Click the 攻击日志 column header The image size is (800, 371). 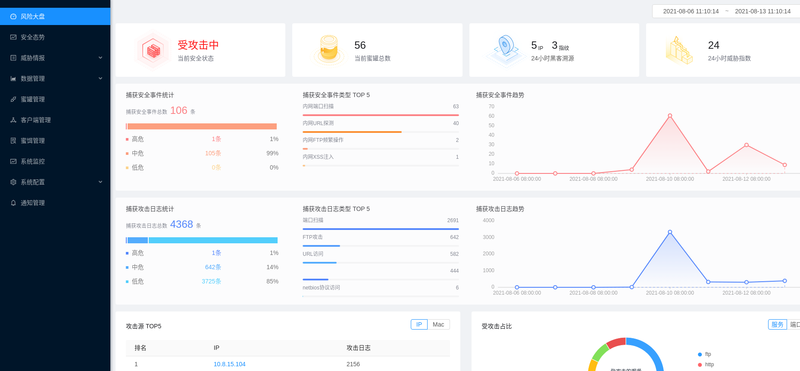point(359,348)
